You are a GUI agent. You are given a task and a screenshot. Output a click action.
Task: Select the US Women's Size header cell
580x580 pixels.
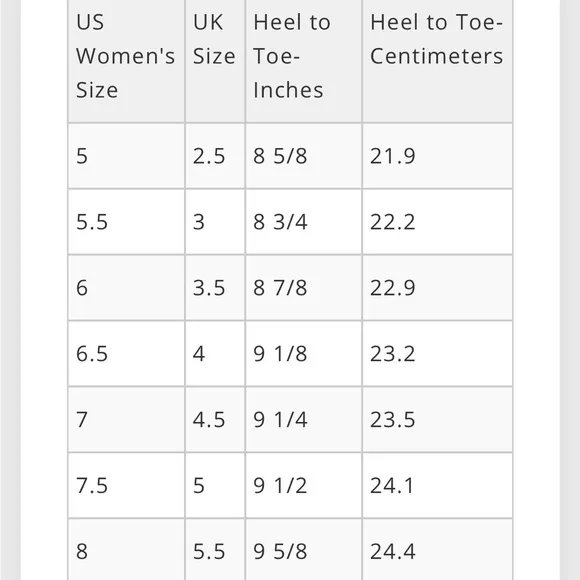click(x=127, y=61)
